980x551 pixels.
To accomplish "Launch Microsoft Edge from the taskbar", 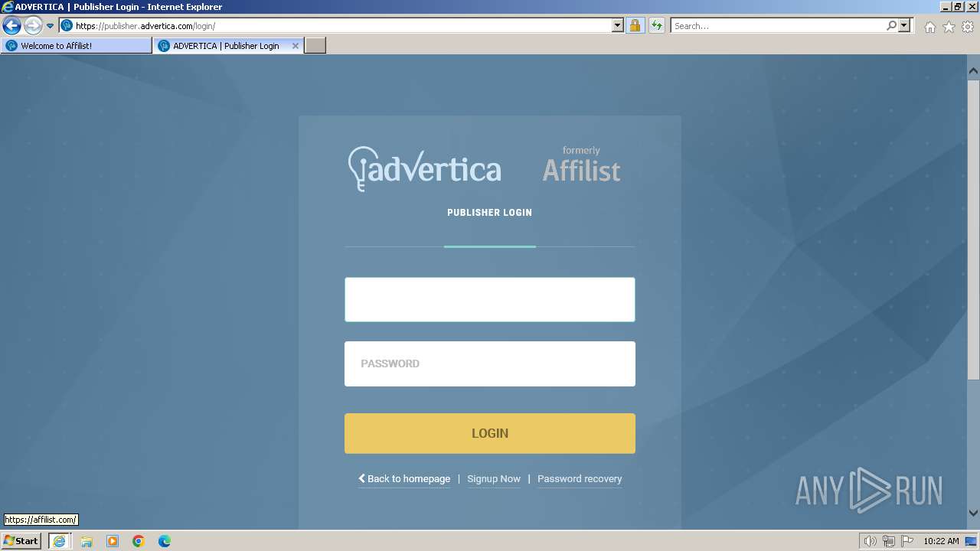I will tap(165, 541).
